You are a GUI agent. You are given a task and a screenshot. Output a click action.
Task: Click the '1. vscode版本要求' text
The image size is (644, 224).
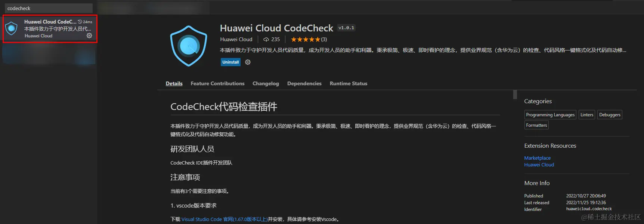[193, 205]
